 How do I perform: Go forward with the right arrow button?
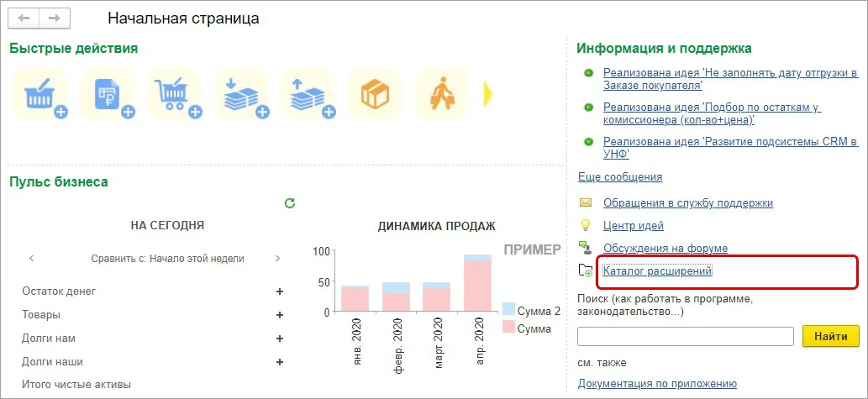tap(55, 18)
